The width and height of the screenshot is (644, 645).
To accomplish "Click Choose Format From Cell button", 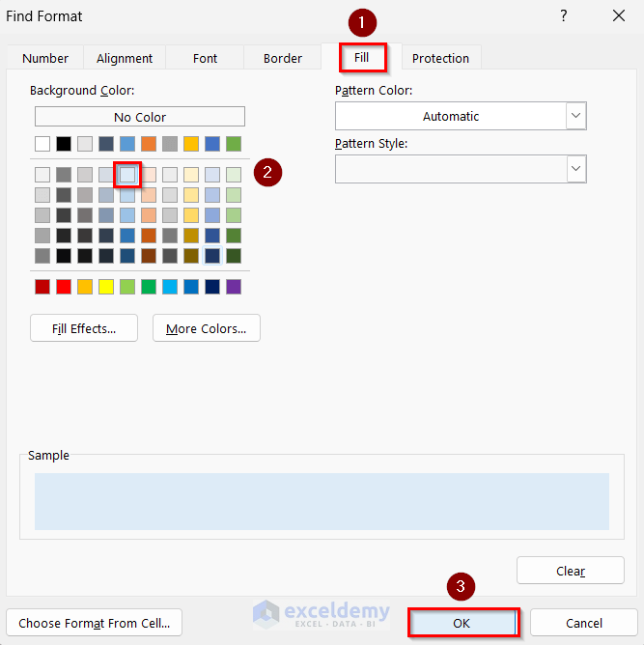I will (x=95, y=623).
